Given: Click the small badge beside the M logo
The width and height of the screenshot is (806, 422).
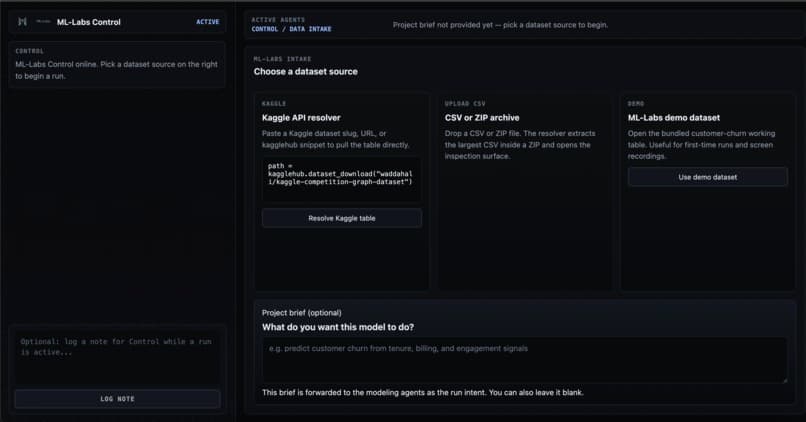Looking at the screenshot, I should click(x=43, y=22).
